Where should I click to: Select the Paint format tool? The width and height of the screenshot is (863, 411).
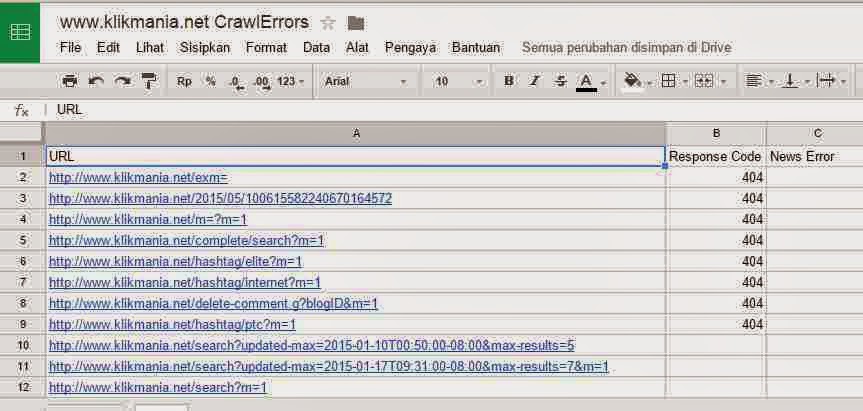pyautogui.click(x=149, y=81)
